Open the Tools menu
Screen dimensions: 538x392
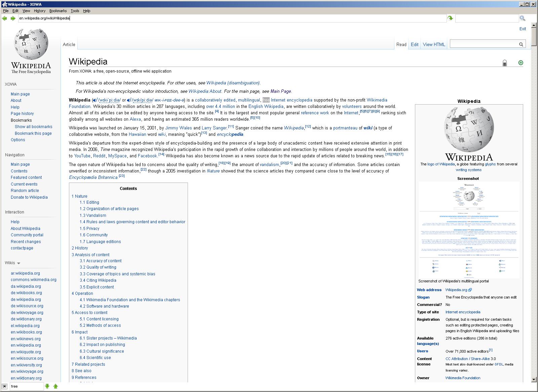[x=75, y=11]
